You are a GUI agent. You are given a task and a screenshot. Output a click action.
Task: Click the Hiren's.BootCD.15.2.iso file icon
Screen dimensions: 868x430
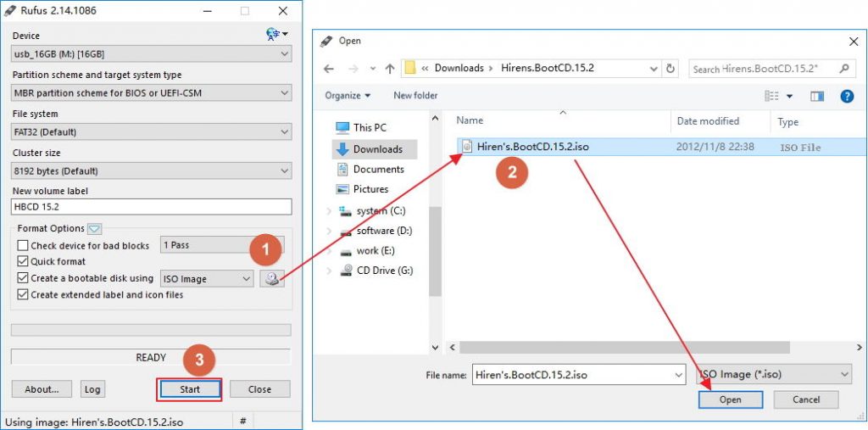(467, 147)
